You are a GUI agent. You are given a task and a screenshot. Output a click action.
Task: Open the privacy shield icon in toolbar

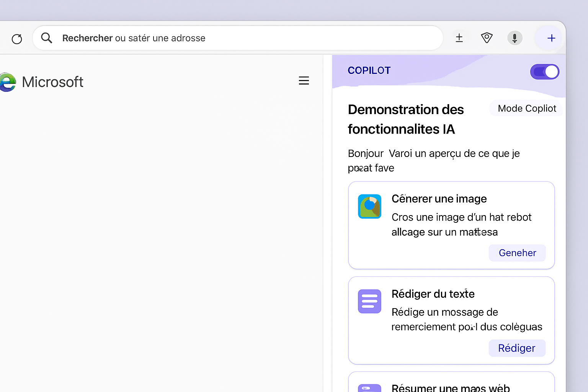(x=487, y=38)
